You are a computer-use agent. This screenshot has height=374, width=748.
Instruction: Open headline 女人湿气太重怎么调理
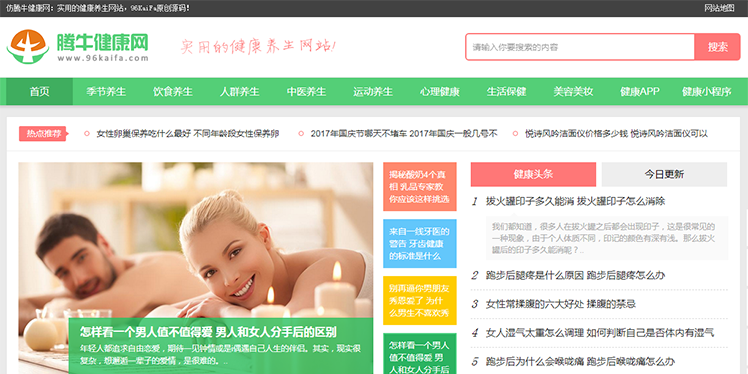pos(600,332)
